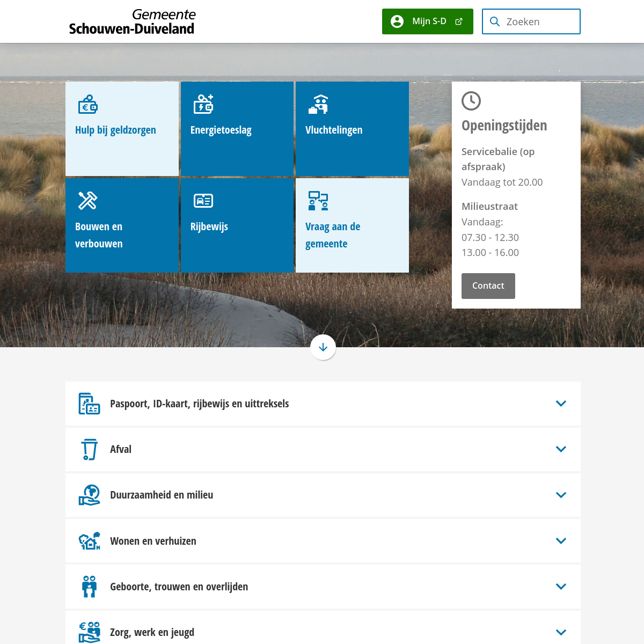Click the Vraag aan de gemeente icon
This screenshot has width=644, height=644.
(318, 201)
